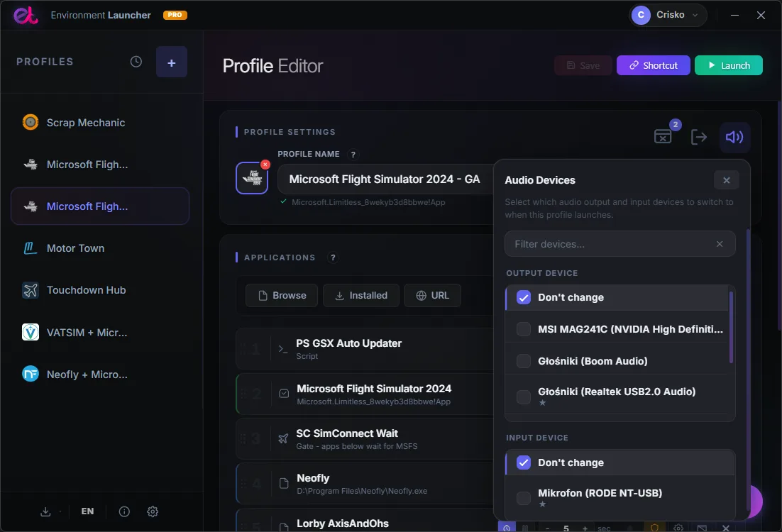Select the VATSIM + Micr... profile
This screenshot has width=782, height=532.
tap(100, 333)
